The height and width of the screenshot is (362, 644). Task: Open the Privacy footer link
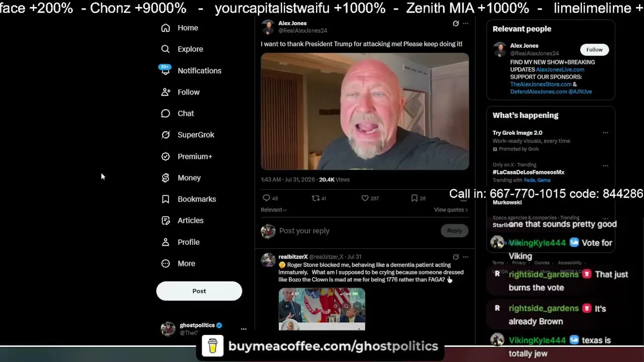pos(519,263)
